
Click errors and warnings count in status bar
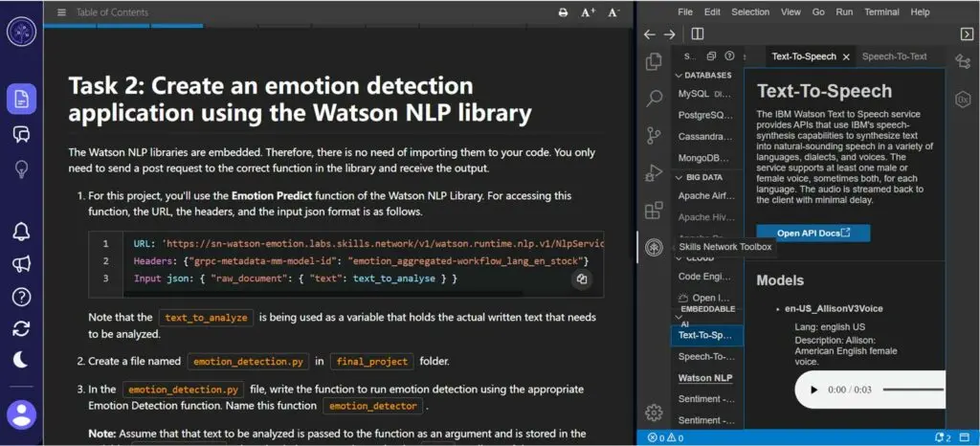[666, 438]
